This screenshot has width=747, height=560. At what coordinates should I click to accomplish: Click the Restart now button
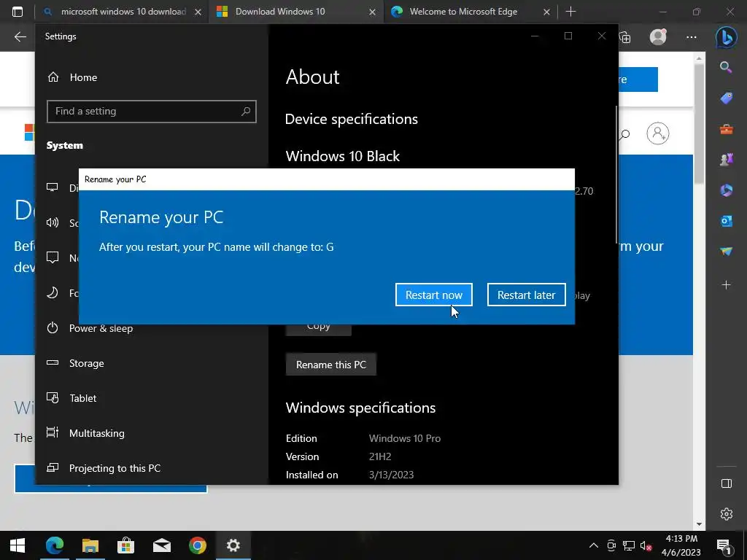(433, 295)
